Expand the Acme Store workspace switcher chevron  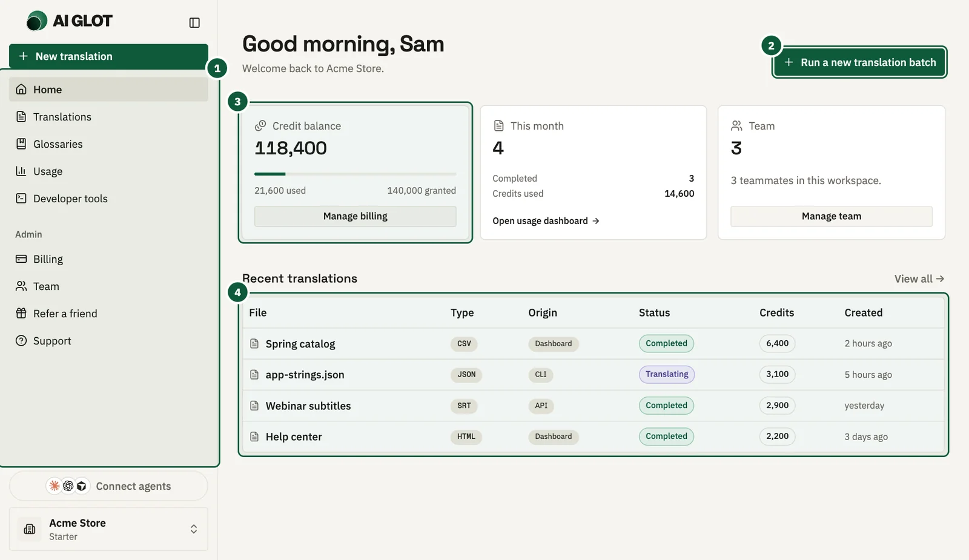[x=194, y=529]
